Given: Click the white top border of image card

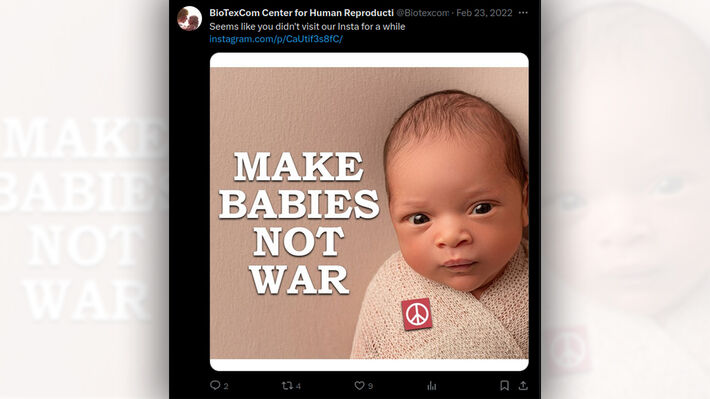Looking at the screenshot, I should click(369, 60).
